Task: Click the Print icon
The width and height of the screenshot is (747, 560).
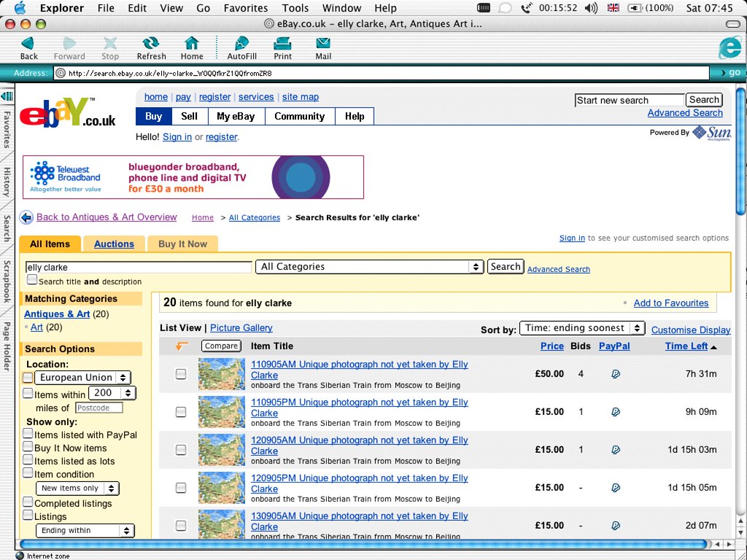Action: (x=282, y=47)
